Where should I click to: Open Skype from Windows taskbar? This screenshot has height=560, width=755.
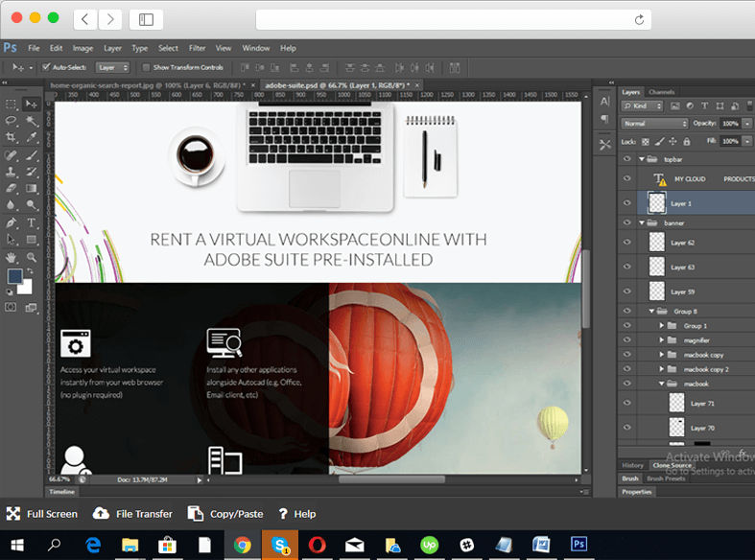(x=280, y=545)
